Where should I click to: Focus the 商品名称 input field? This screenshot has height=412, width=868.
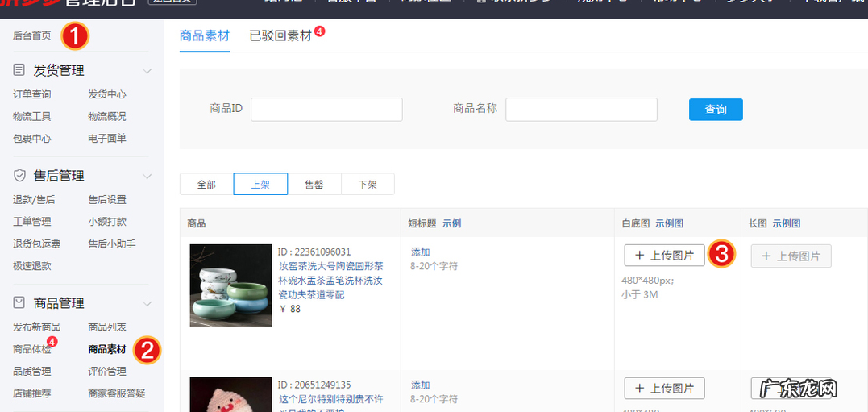[581, 109]
